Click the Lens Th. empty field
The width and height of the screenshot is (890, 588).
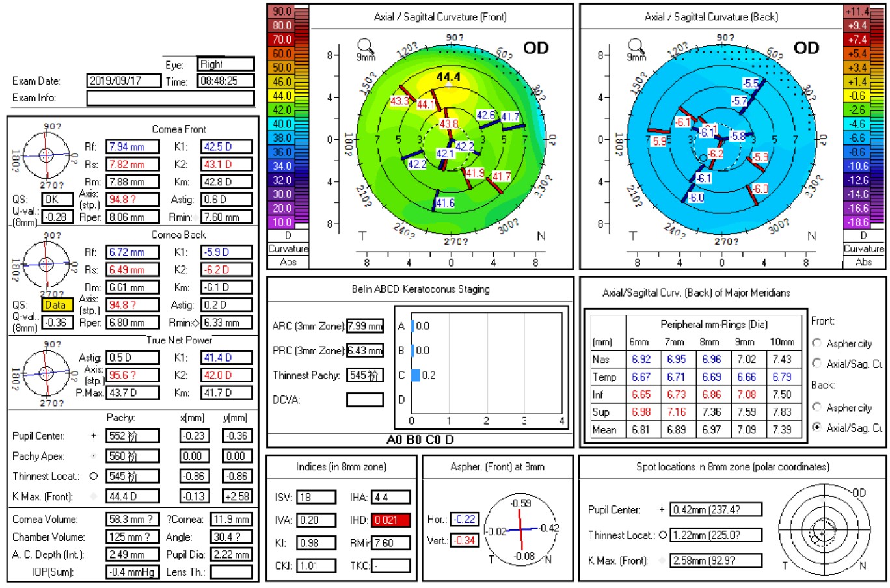tap(232, 572)
